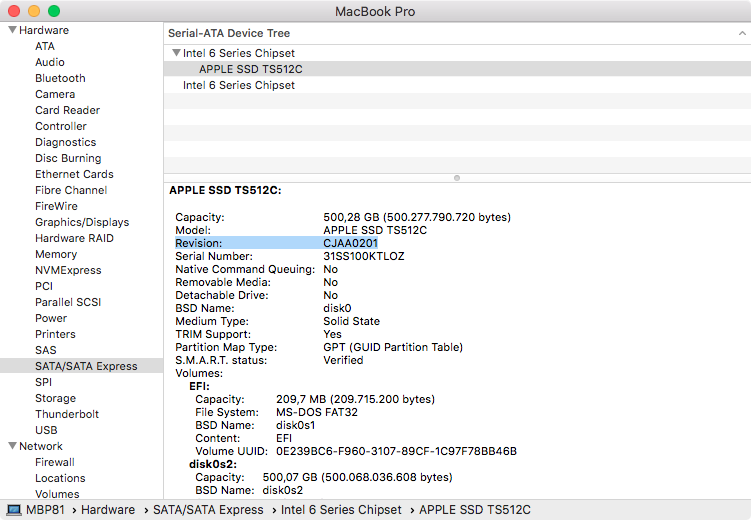
Task: Show USB device information
Action: tap(46, 430)
